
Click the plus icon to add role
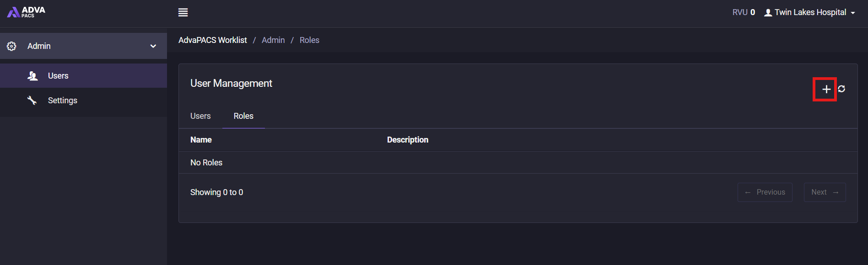(x=826, y=89)
